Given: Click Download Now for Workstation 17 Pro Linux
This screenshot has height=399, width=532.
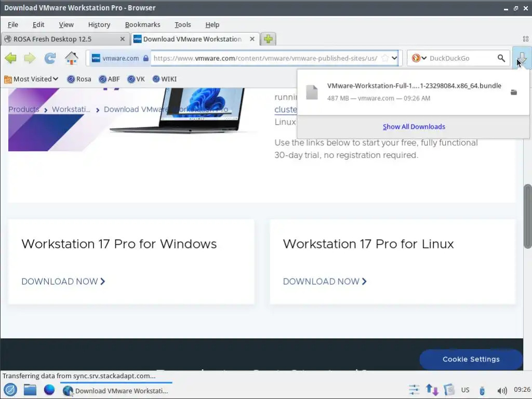Looking at the screenshot, I should pos(325,281).
